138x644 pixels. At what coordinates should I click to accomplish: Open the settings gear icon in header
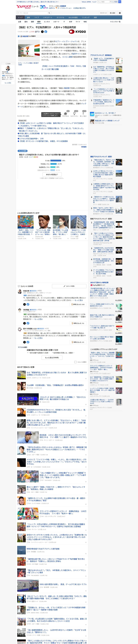[120, 13]
